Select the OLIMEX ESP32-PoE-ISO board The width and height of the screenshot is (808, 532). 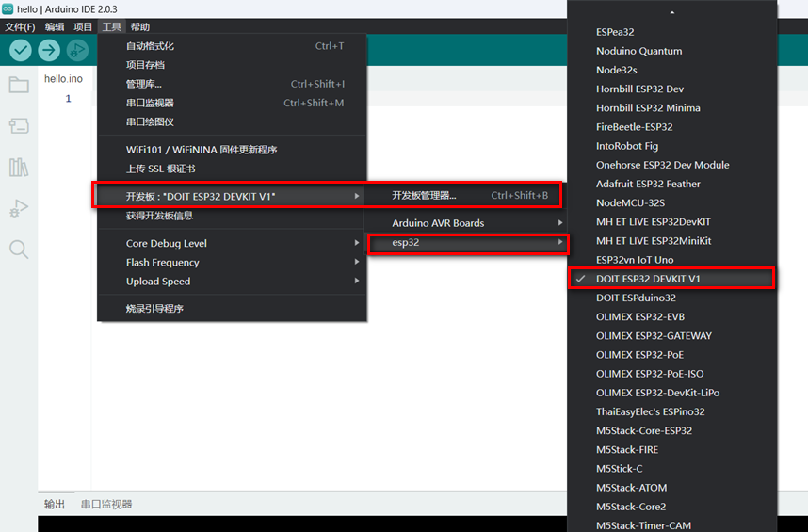tap(672, 374)
